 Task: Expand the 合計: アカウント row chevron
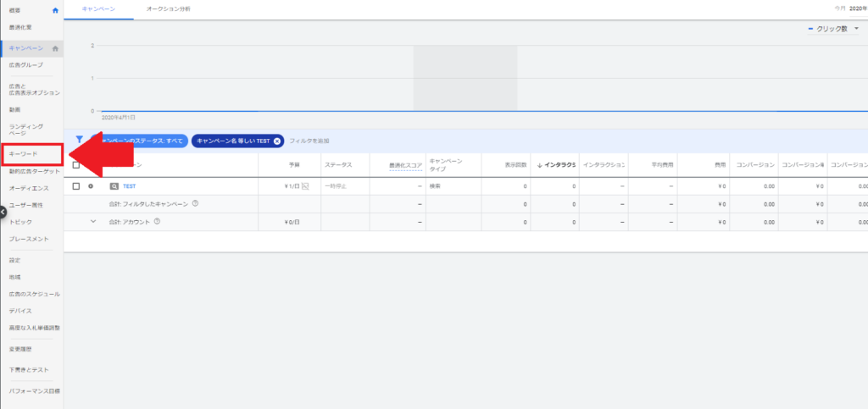[93, 221]
